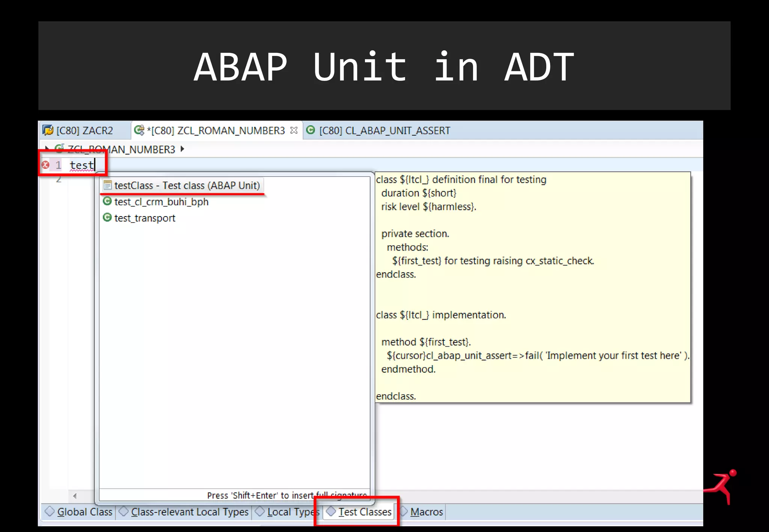Select the test_transport proposal

click(145, 218)
